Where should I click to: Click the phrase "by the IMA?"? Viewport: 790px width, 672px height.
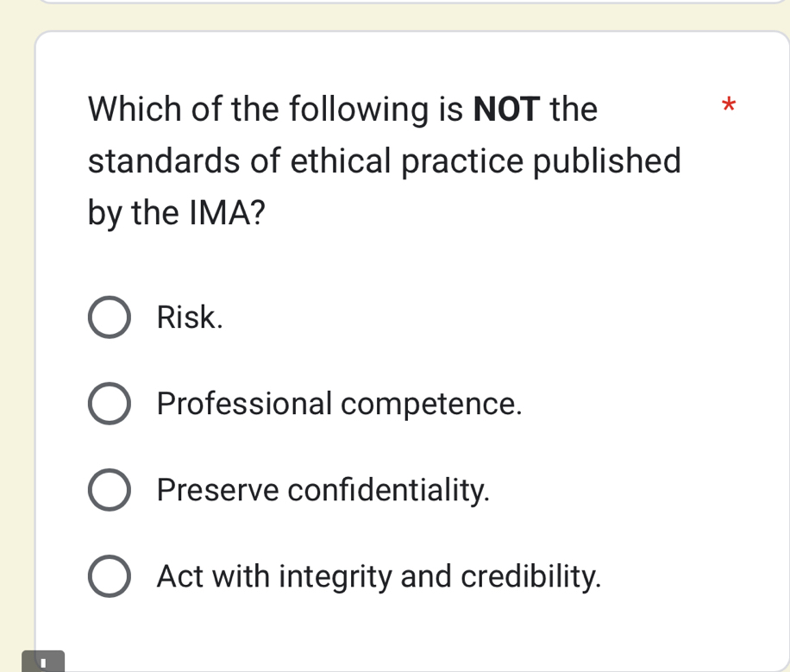pos(175,212)
